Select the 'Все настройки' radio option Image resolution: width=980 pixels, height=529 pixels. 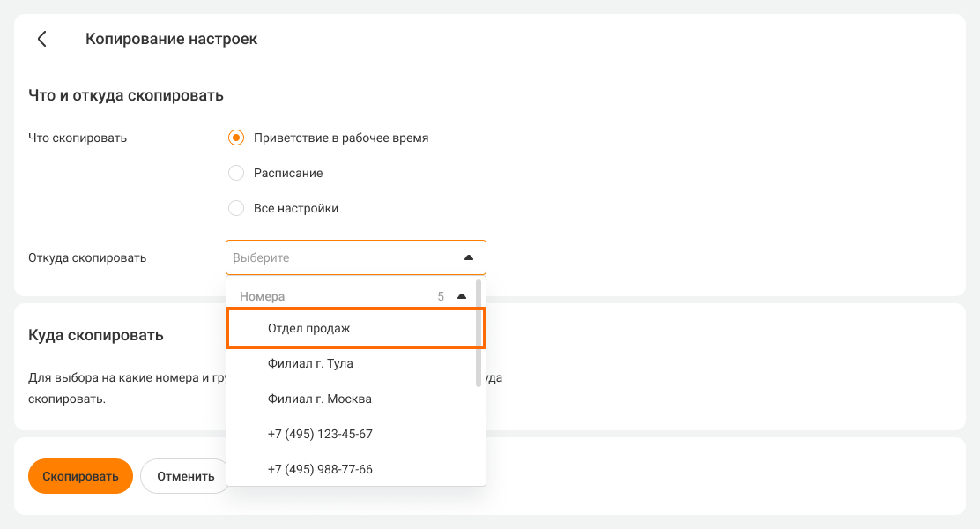(x=236, y=208)
